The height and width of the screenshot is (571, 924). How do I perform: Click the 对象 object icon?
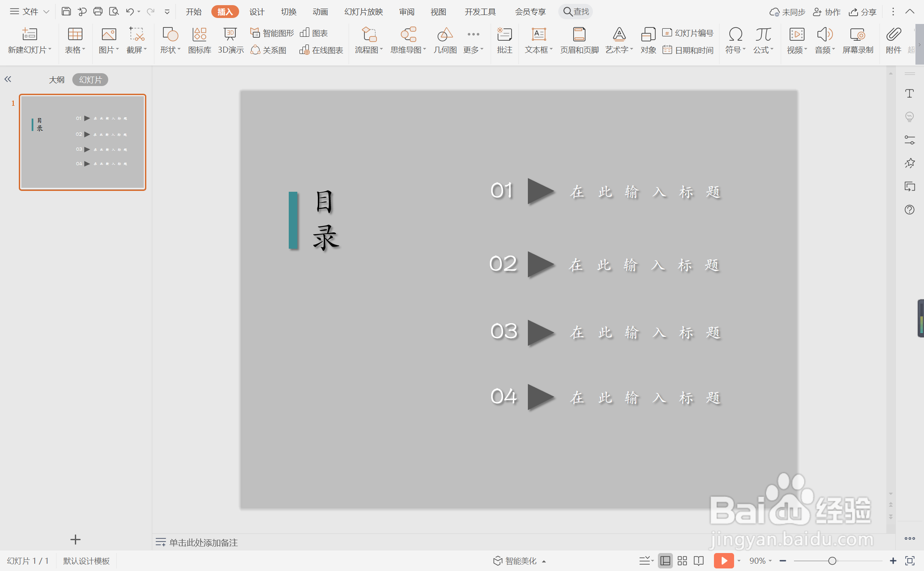(x=648, y=40)
